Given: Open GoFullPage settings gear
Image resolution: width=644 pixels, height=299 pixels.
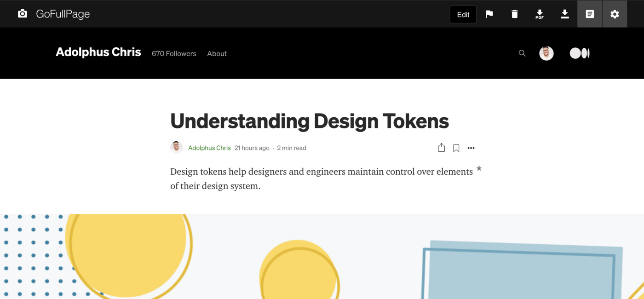Looking at the screenshot, I should point(615,14).
